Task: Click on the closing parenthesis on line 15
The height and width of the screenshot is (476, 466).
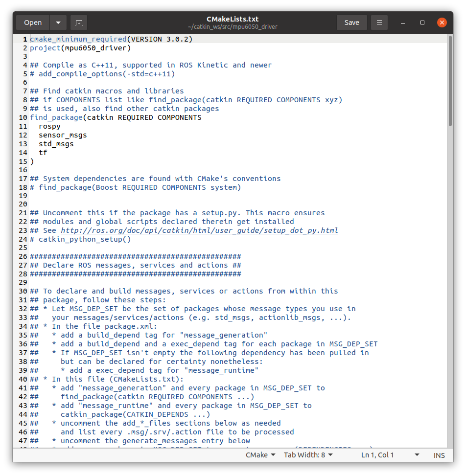Action: (x=32, y=161)
